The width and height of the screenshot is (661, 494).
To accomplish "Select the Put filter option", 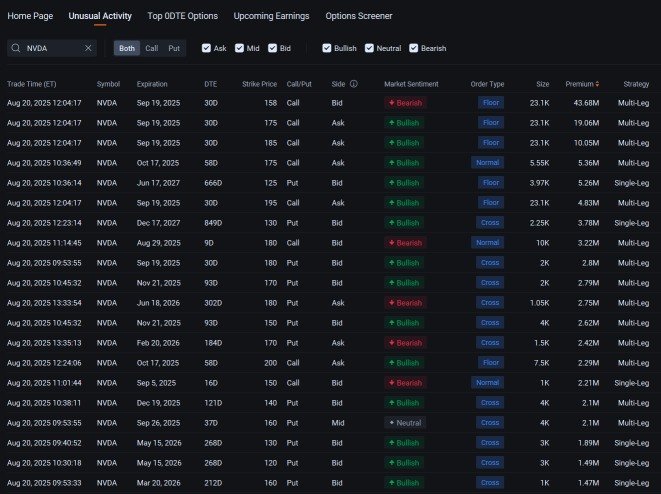I will (174, 48).
